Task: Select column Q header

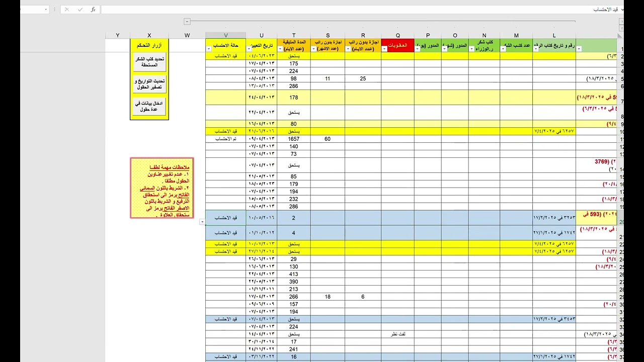Action: click(397, 35)
